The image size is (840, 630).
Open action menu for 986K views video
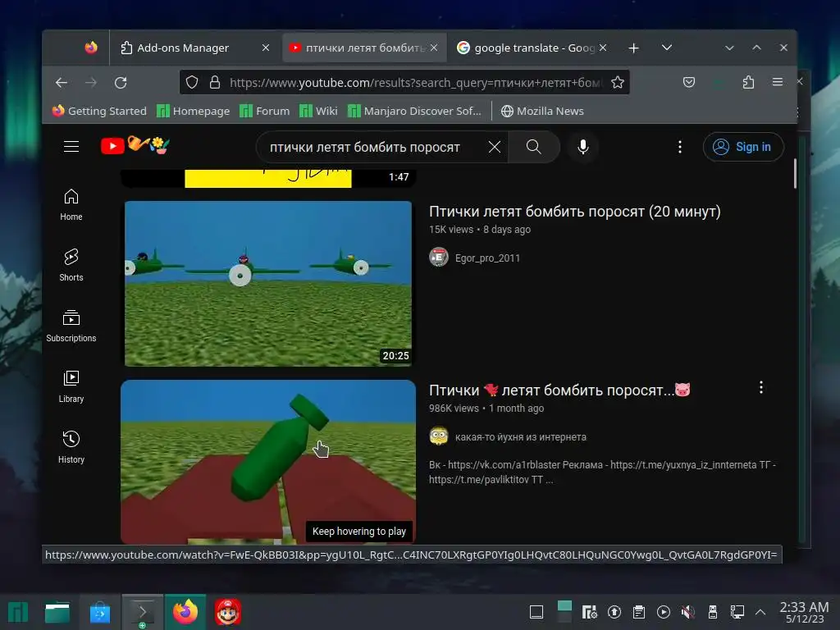(x=760, y=387)
